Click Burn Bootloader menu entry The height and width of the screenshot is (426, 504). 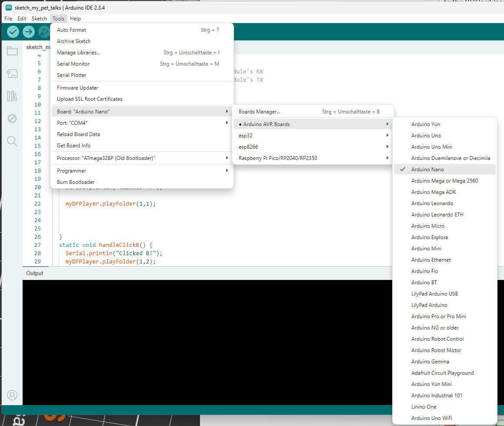[76, 182]
